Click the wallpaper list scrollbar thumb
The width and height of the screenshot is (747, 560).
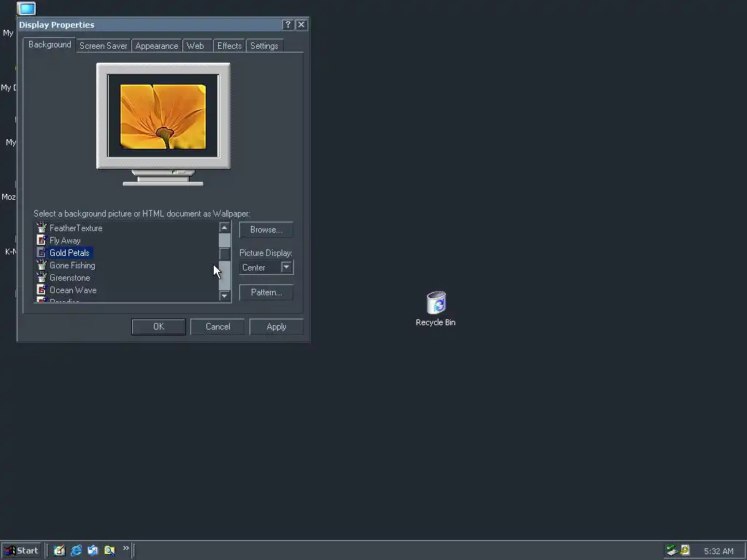(225, 253)
